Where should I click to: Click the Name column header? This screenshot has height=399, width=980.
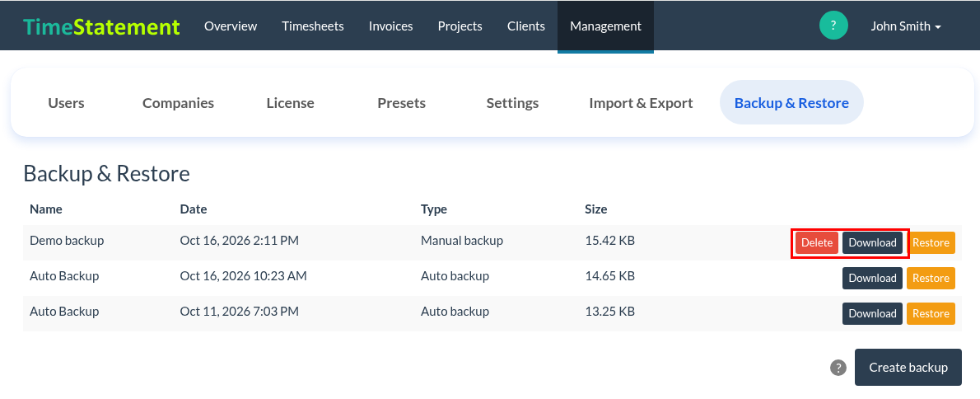point(45,209)
